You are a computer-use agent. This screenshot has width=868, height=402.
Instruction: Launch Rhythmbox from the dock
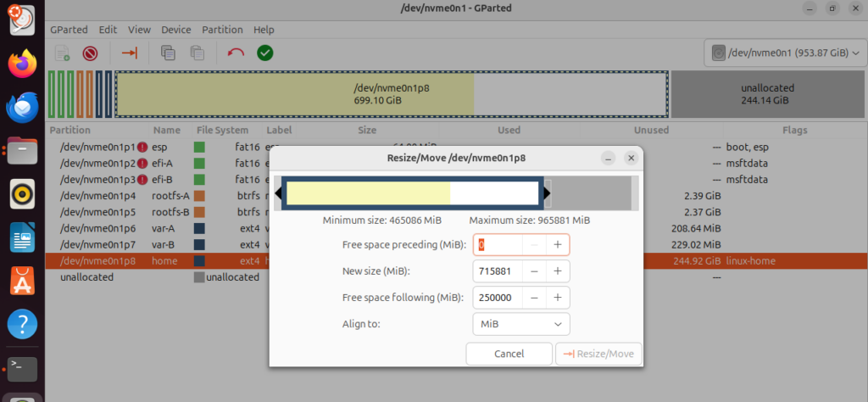[22, 194]
